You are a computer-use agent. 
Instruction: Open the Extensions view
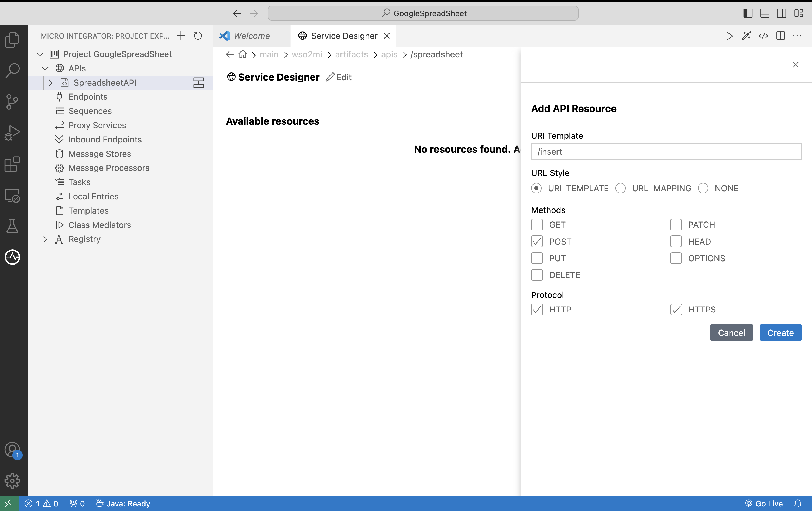click(x=12, y=164)
